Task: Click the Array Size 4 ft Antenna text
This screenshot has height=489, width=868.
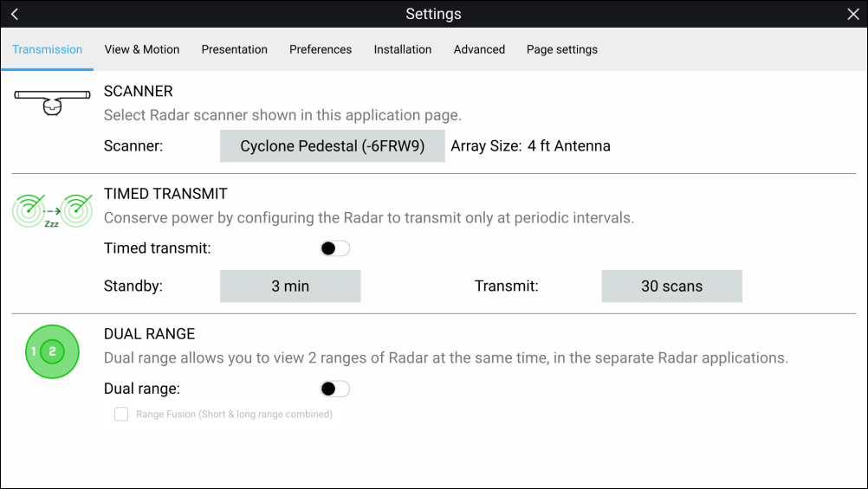Action: coord(530,146)
